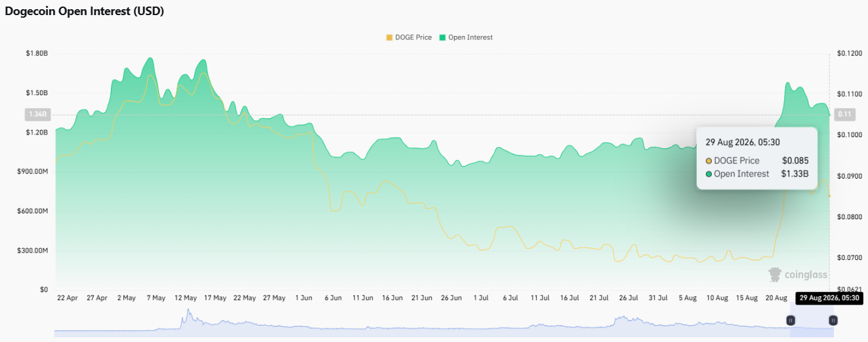
Task: Click the 0.11 right axis value tag
Action: pos(846,114)
